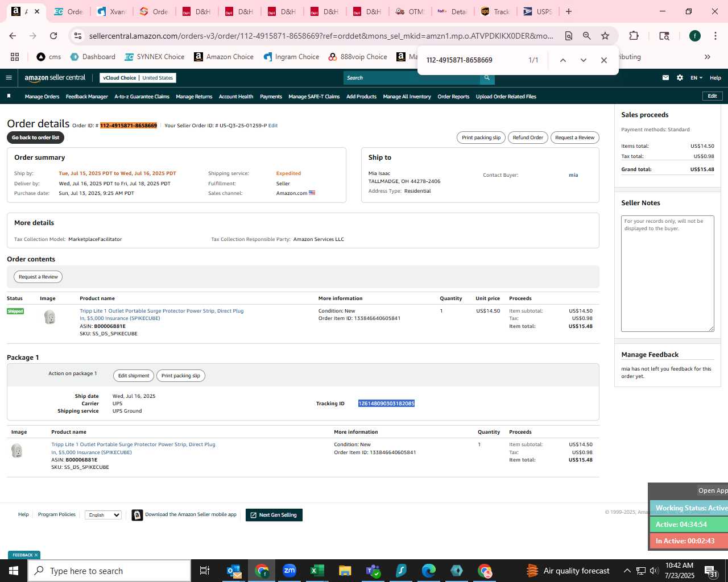
Task: Open Zoom from the taskbar
Action: [289, 571]
